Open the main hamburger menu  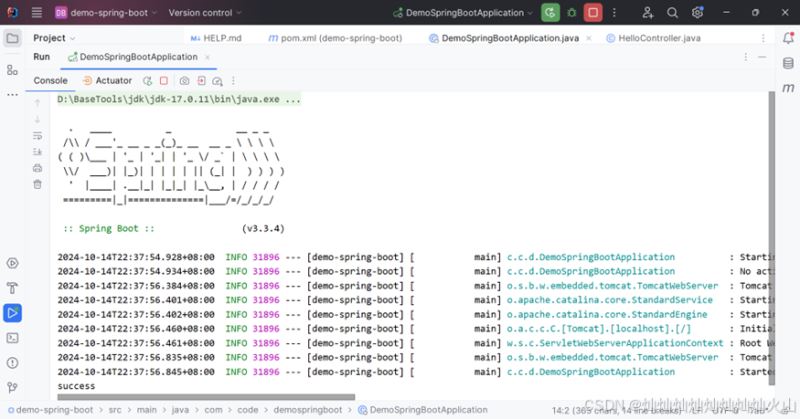pyautogui.click(x=37, y=13)
